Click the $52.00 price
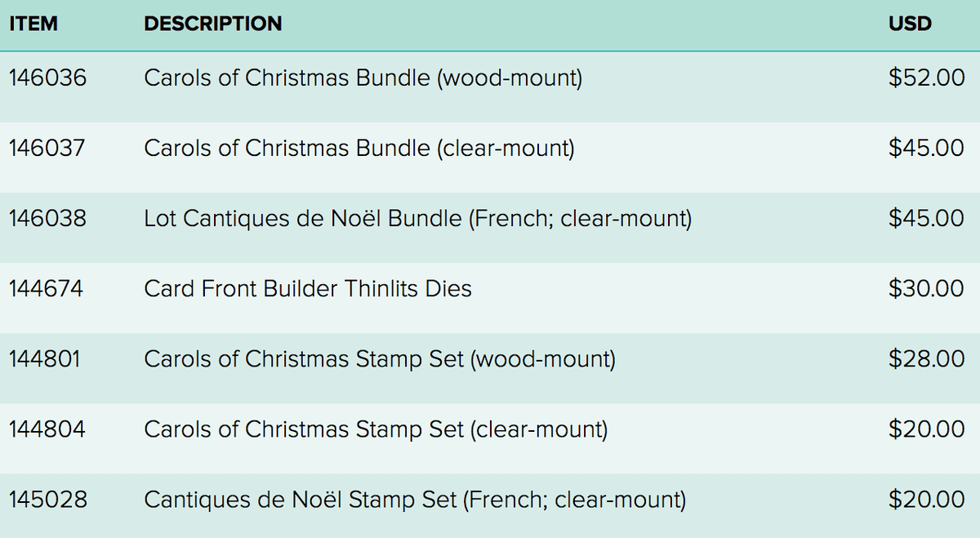The image size is (980, 538). pyautogui.click(x=926, y=78)
